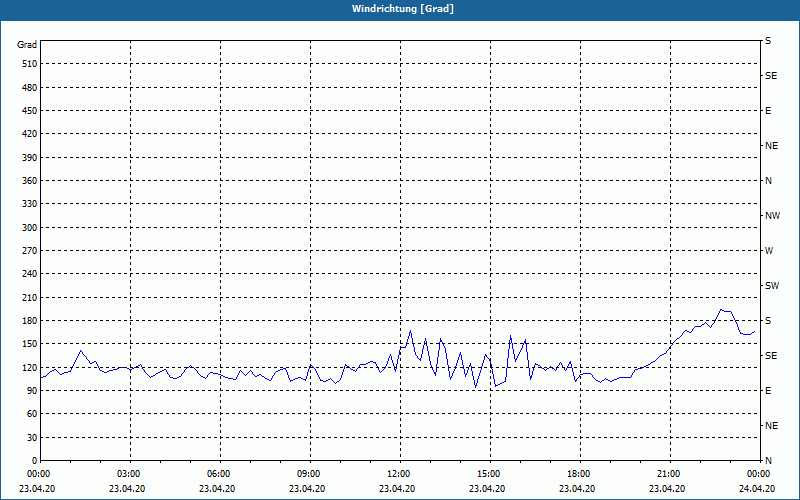Click compass label E at the 450 gridline
Screen dimensions: 800x500
pyautogui.click(x=768, y=111)
